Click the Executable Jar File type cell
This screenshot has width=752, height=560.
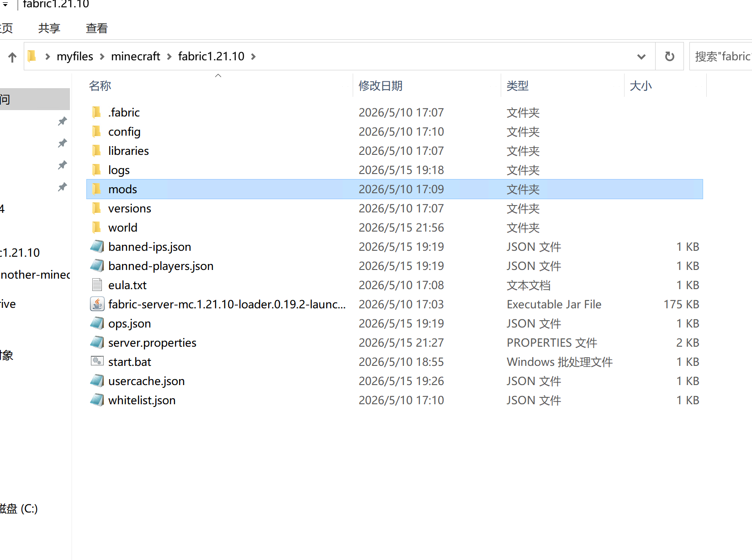click(x=554, y=304)
